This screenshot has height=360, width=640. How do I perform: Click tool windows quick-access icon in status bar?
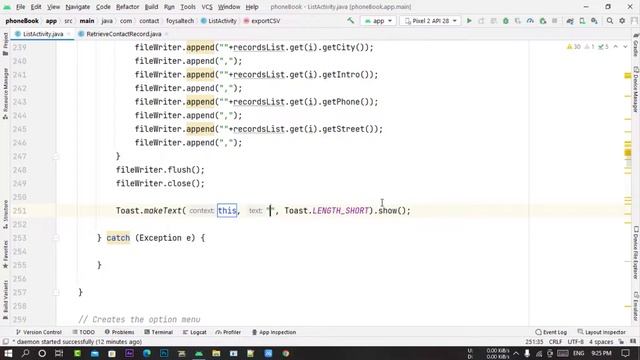click(x=5, y=342)
